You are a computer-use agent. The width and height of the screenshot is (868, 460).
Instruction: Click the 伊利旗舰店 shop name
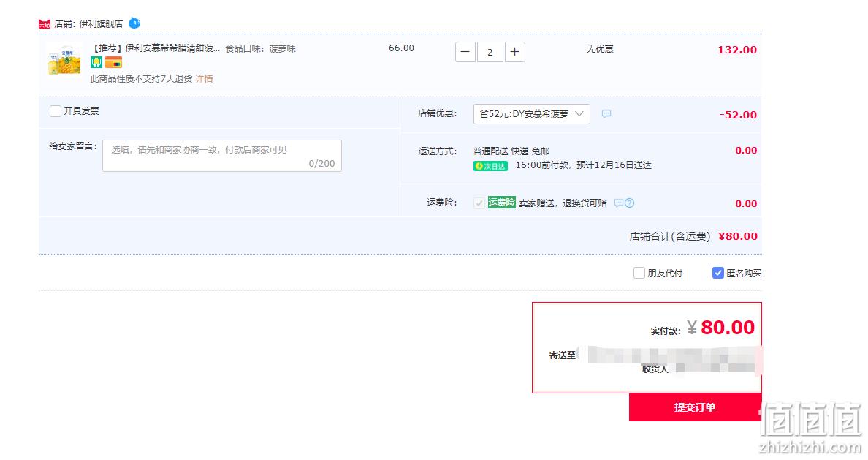[x=102, y=24]
